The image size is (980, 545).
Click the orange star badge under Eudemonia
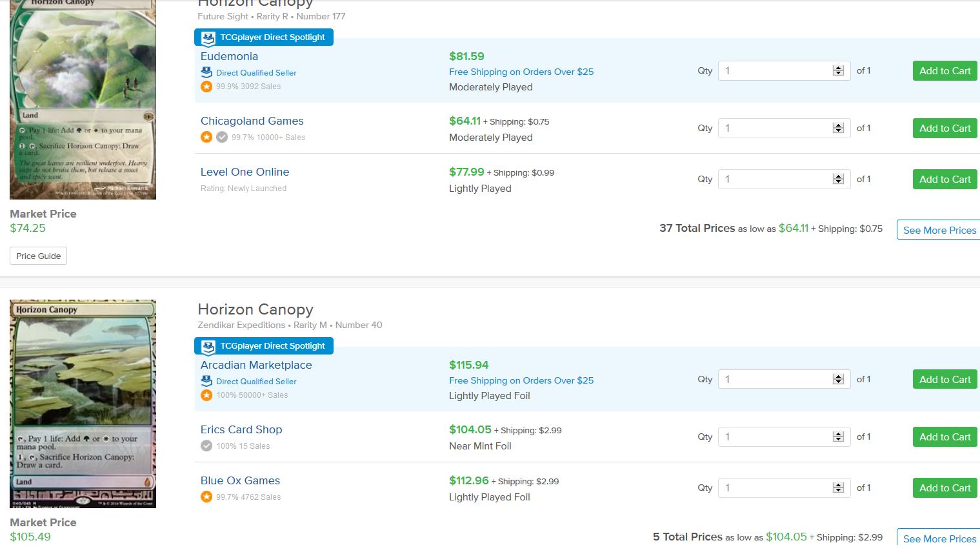206,87
